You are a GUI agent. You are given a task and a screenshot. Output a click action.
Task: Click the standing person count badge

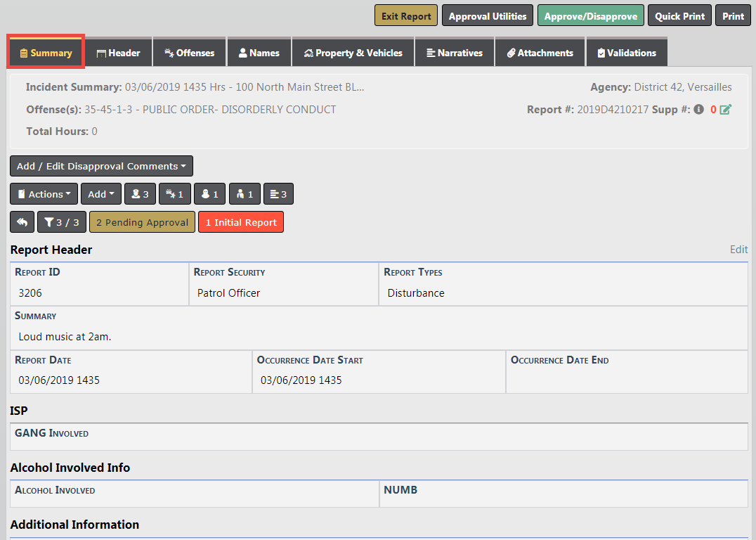click(x=245, y=194)
